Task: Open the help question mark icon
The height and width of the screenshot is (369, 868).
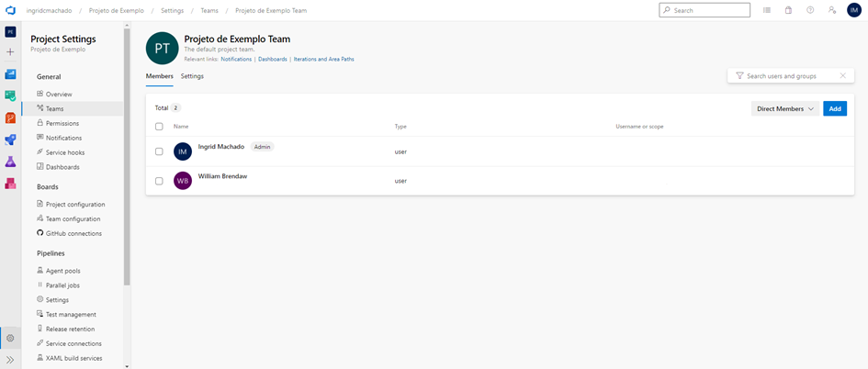Action: [x=810, y=10]
